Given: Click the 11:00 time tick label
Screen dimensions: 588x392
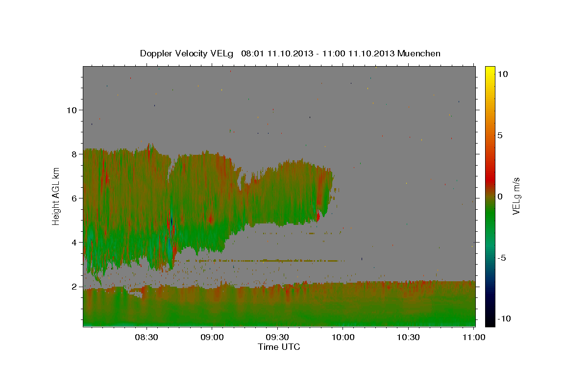Looking at the screenshot, I should tap(473, 338).
